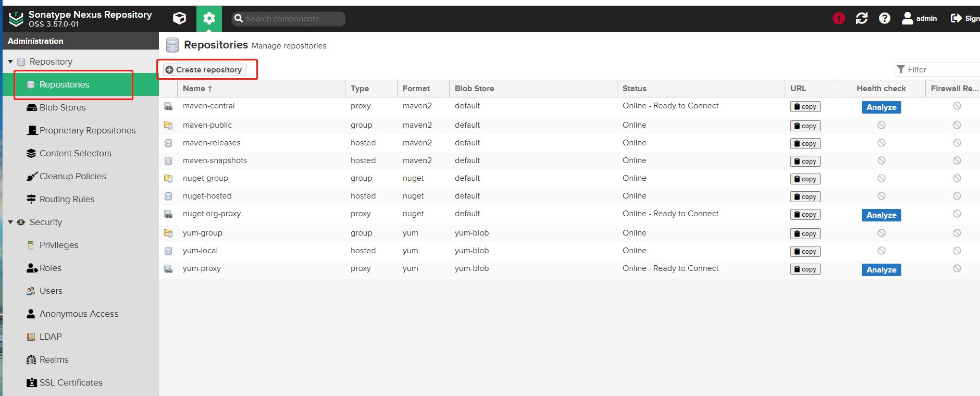Click the disabled health check icon for maven-public
Viewport: 980px width, 396px height.
(x=881, y=125)
